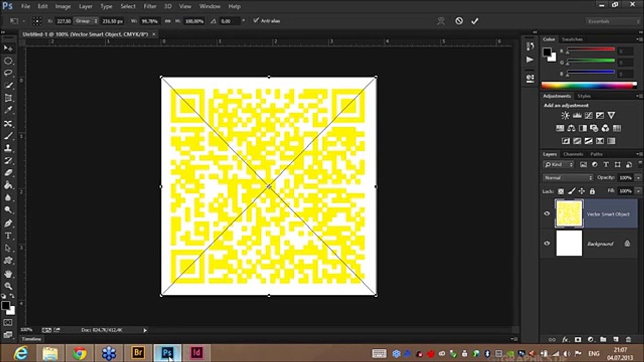Viewport: 644px width, 362px height.
Task: Select the Brush tool
Action: (8, 136)
